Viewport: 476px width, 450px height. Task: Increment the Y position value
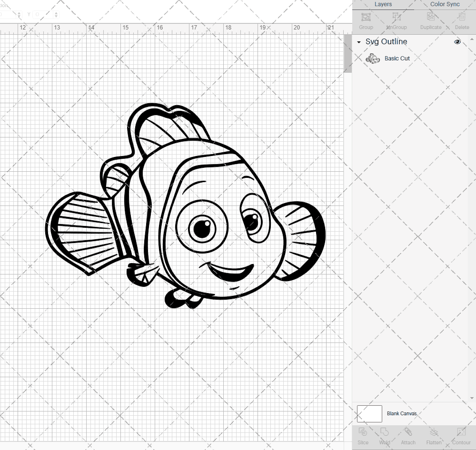pos(56,12)
